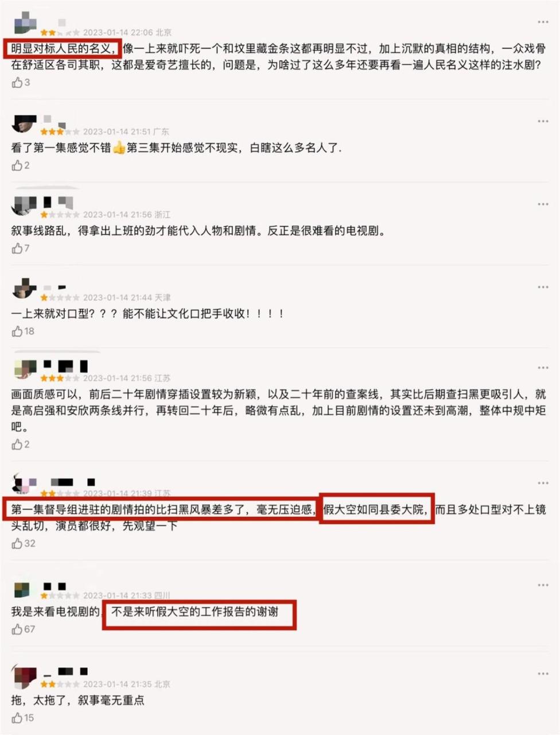560x735 pixels.
Task: Like the 21:56 Jiangsu review with 2 likes
Action: (x=17, y=444)
